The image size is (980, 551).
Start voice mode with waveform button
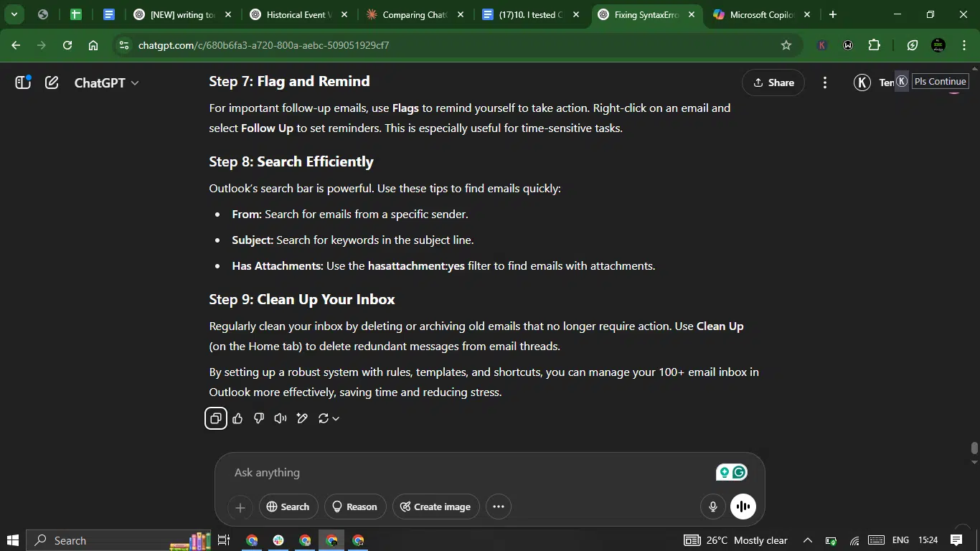click(743, 507)
